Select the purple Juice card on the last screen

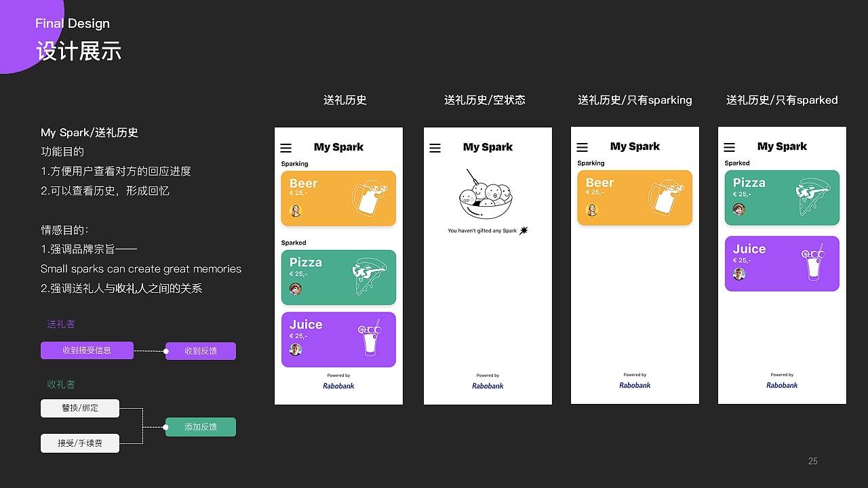(x=782, y=263)
